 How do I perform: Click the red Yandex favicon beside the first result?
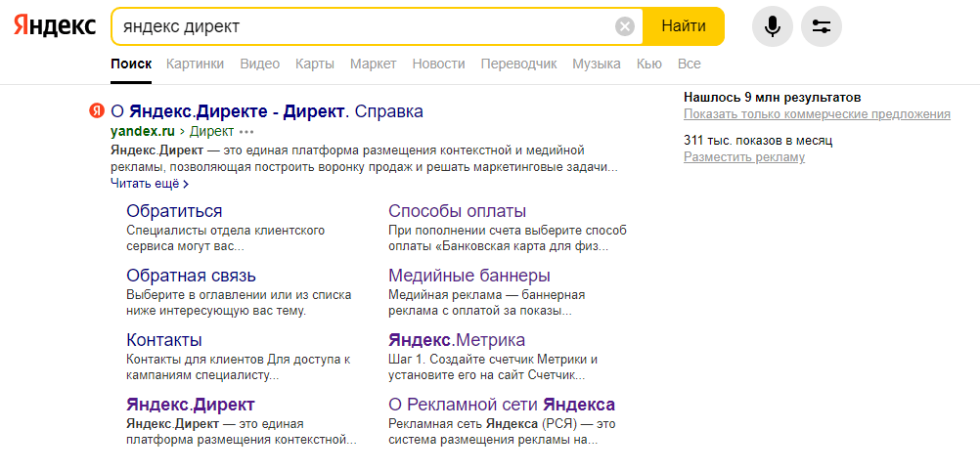click(x=96, y=111)
